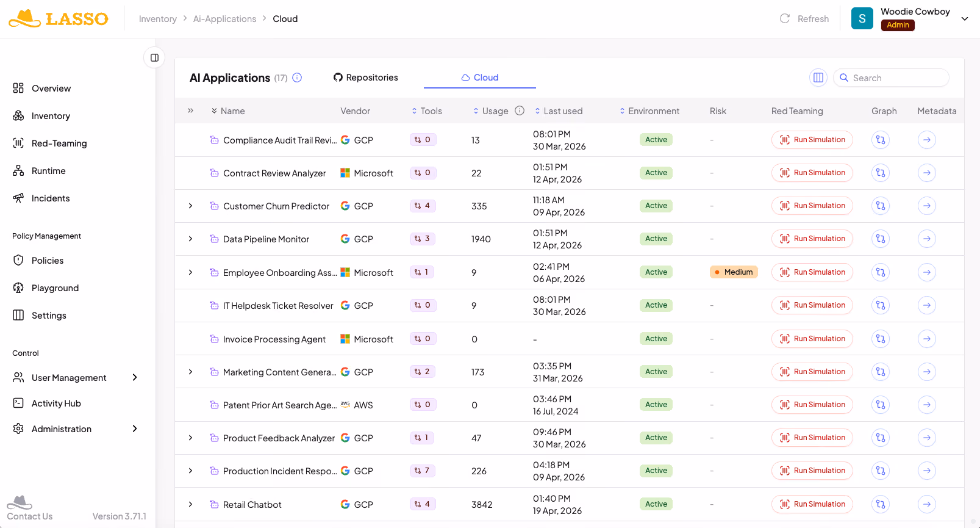The width and height of the screenshot is (980, 528).
Task: Click the Contact Us link
Action: (30, 516)
